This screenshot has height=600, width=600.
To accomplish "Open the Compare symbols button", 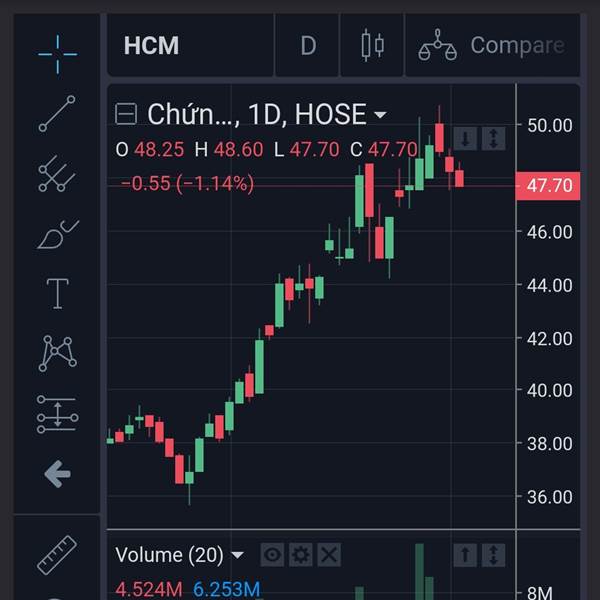I will 492,45.
